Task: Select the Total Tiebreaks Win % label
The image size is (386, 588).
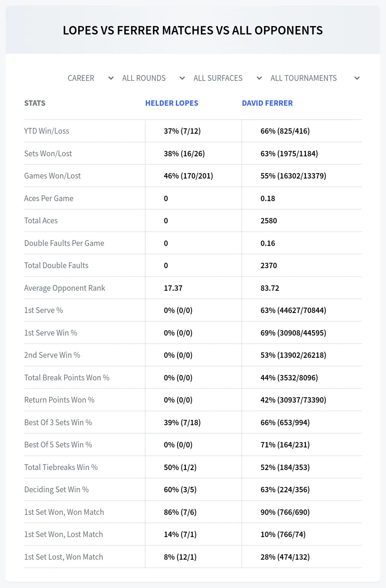Action: [61, 467]
